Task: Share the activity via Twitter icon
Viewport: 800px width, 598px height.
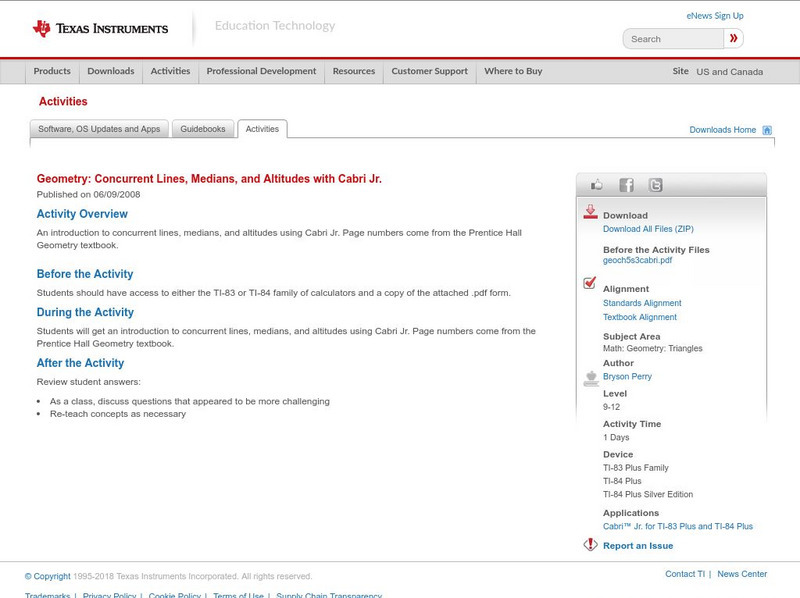Action: point(655,185)
